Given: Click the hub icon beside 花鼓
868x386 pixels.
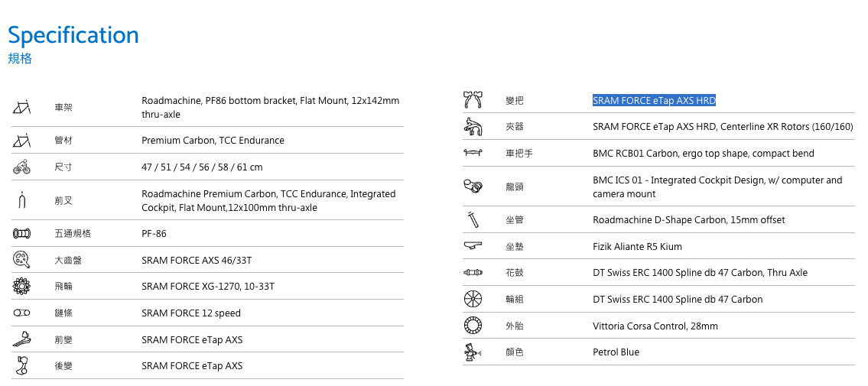Looking at the screenshot, I should 473,273.
